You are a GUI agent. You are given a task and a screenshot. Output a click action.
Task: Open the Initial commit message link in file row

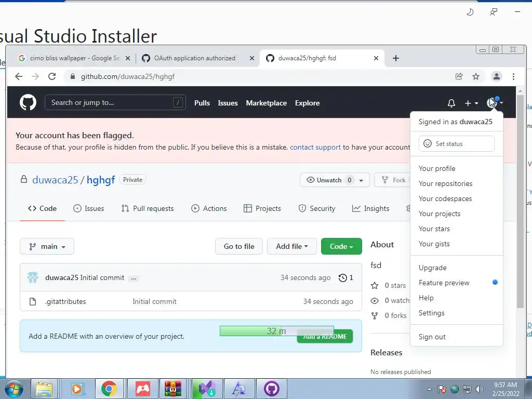(x=154, y=302)
